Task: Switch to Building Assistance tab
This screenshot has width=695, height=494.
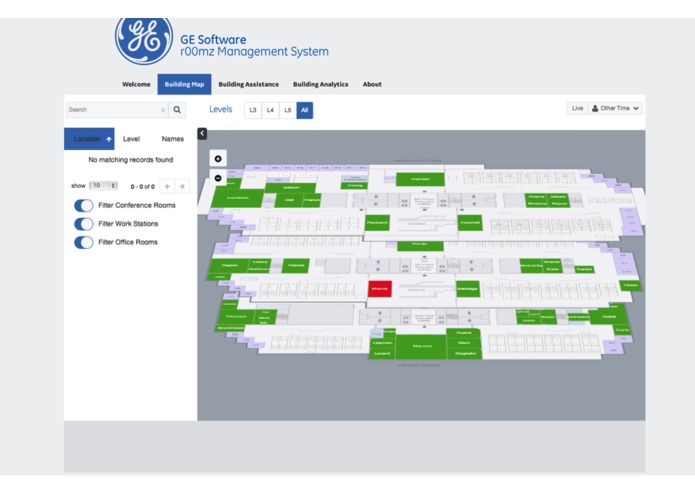Action: pos(249,84)
